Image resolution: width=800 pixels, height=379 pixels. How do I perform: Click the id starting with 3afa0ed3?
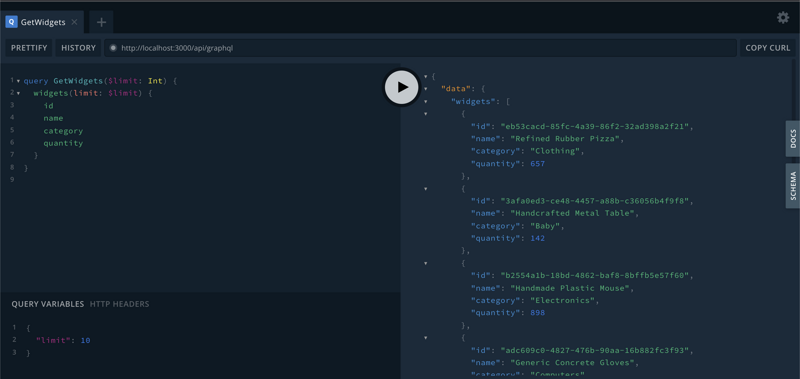click(595, 201)
